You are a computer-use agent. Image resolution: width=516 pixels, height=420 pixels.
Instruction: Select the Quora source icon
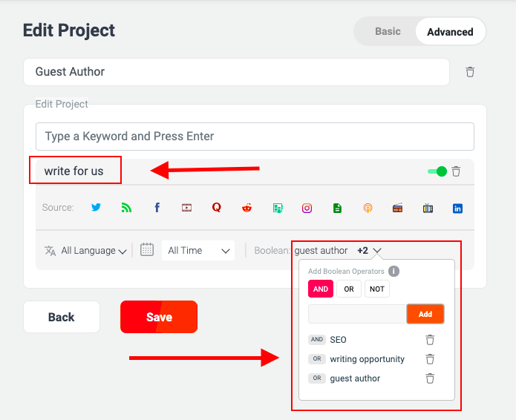coord(217,208)
